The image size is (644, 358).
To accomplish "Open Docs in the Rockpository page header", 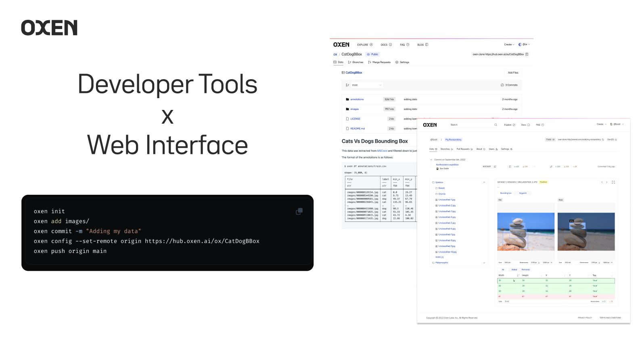I will [525, 125].
